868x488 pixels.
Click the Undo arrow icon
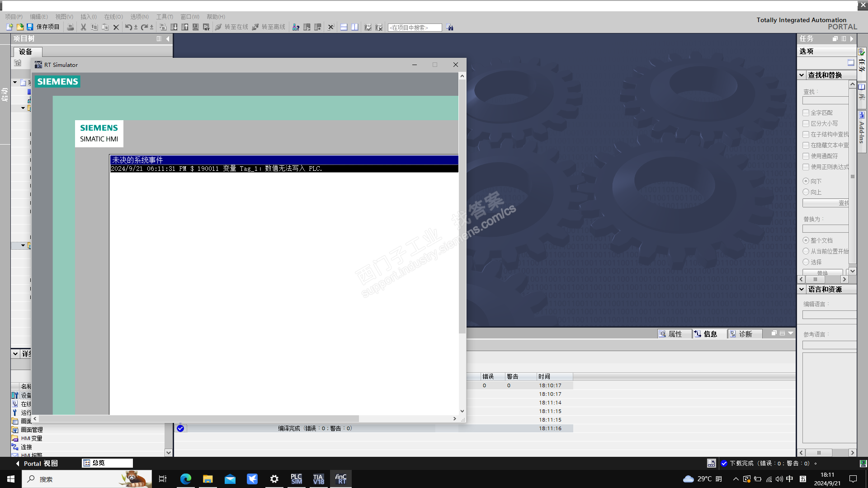[x=128, y=27]
